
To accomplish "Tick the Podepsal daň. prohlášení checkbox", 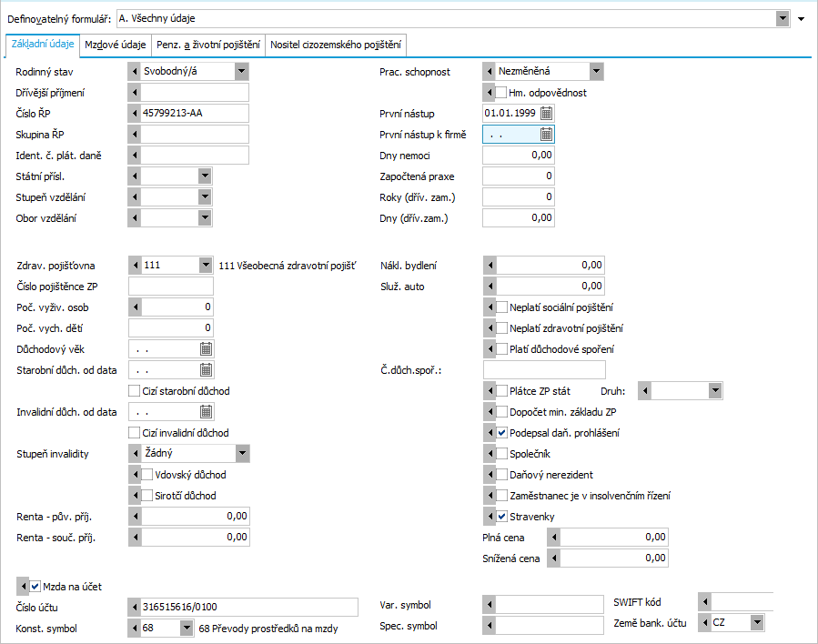I will point(501,433).
